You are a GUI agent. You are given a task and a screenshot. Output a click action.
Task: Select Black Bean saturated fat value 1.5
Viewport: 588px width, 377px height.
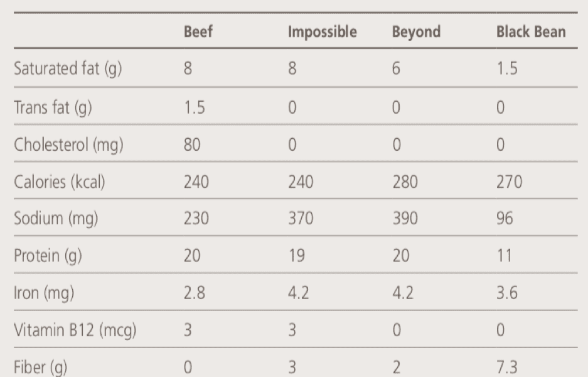pos(507,68)
